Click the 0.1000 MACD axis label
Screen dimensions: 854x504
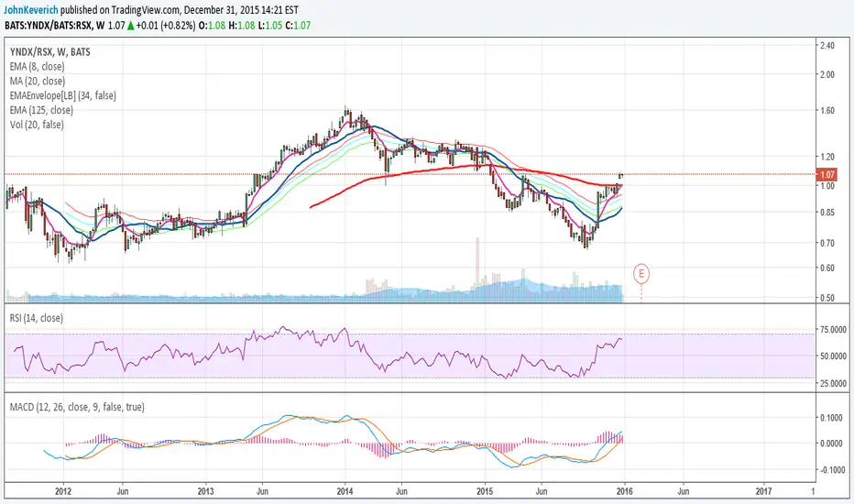[832, 418]
